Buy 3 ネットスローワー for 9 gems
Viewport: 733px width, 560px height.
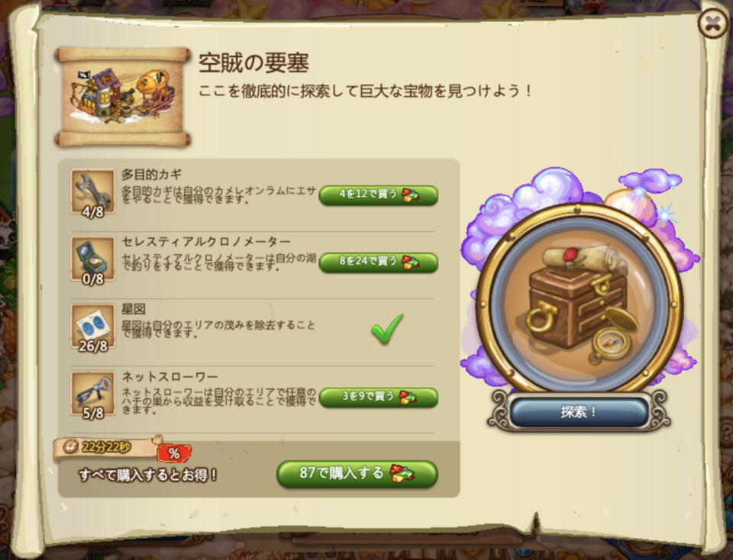[x=378, y=397]
